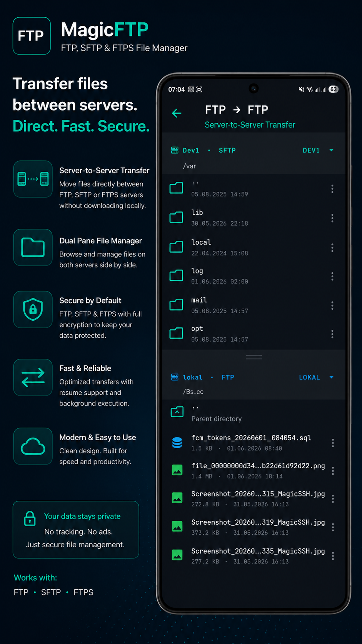Viewport: 362px width, 644px height.
Task: Select the "opt" folder name
Action: [x=197, y=329]
